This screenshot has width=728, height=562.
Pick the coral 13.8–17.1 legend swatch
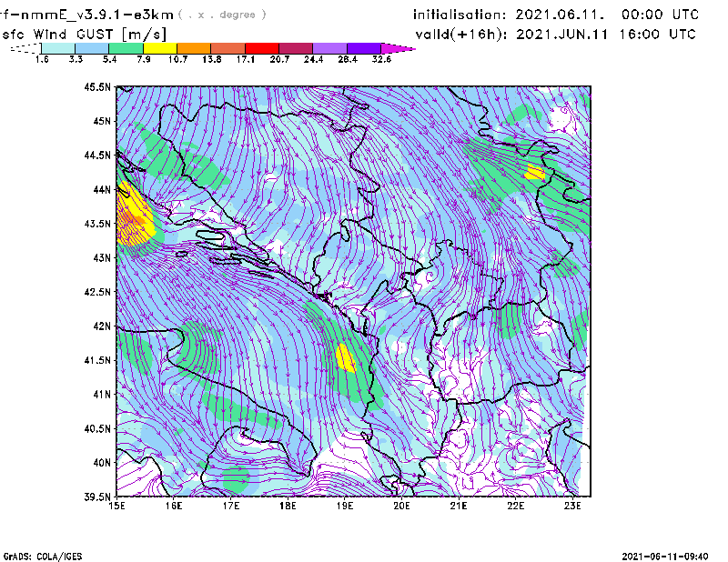pos(228,48)
